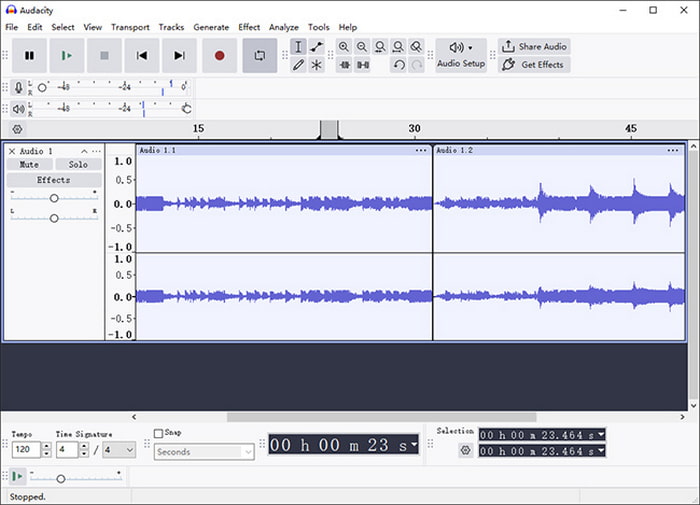The image size is (700, 505).
Task: Click the Zoom Out magnifier
Action: (362, 47)
